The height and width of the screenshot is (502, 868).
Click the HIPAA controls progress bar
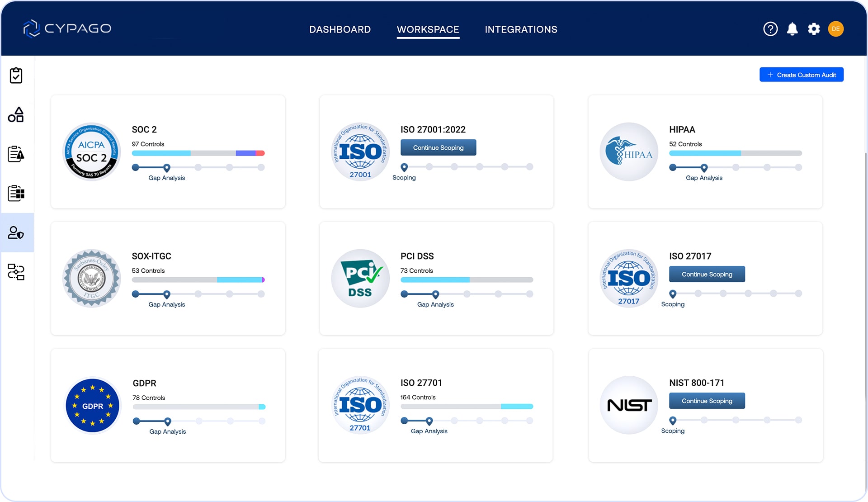click(736, 153)
